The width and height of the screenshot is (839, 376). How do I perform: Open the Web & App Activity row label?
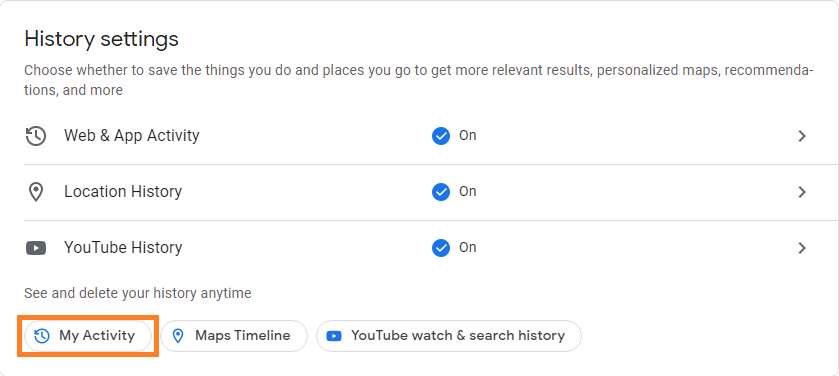click(132, 135)
